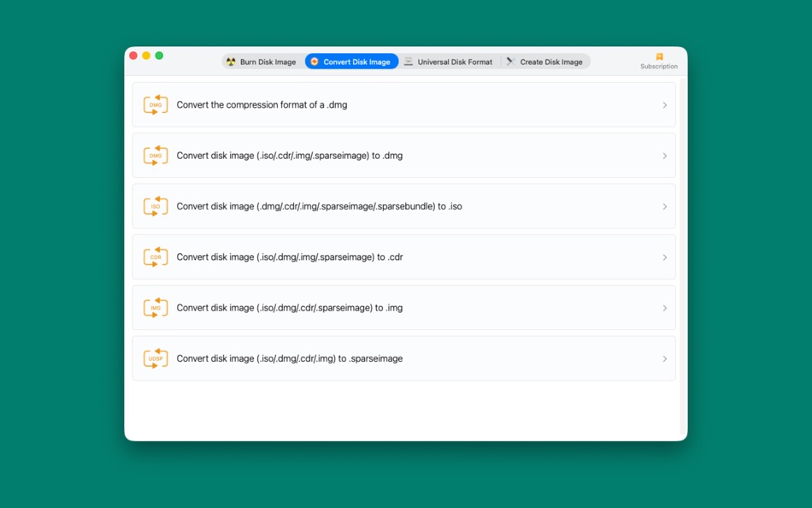Select convert disk image to .iso option
Image resolution: width=812 pixels, height=508 pixels.
pos(402,206)
